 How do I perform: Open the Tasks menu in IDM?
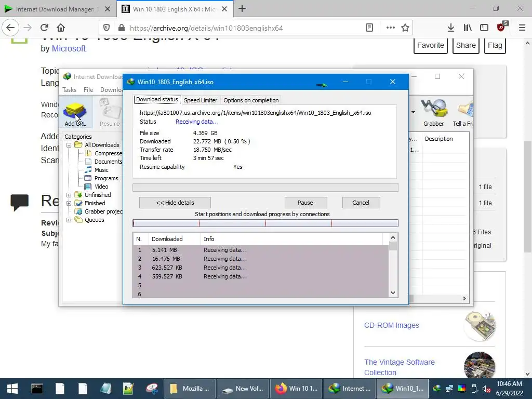69,89
